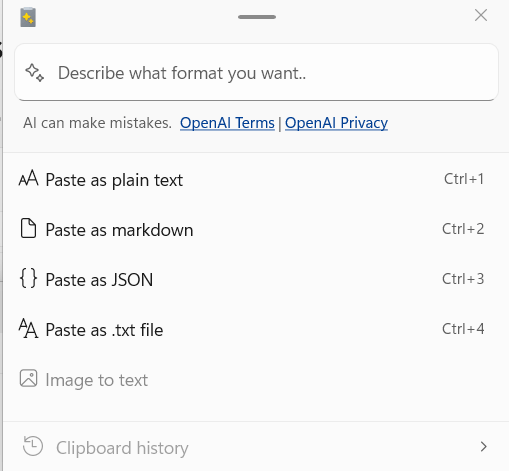Grab the window drag handle bar at top
Screen dimensions: 509x471
tap(257, 17)
